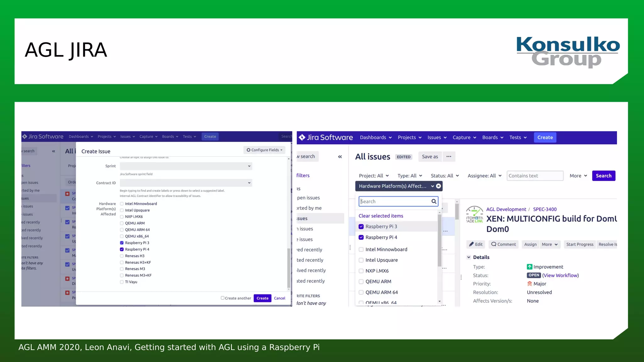
Task: Open Boards menu in right Jira window
Action: pos(493,137)
